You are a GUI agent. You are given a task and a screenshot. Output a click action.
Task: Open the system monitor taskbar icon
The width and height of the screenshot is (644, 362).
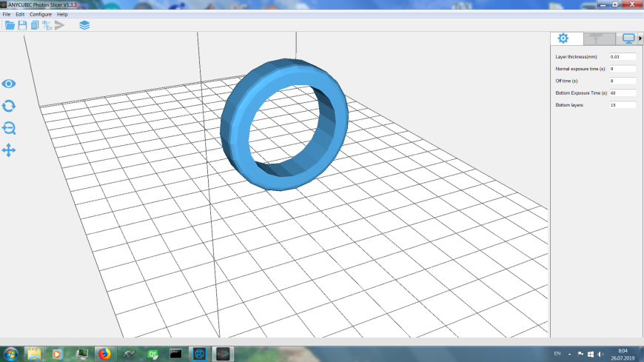click(x=81, y=354)
